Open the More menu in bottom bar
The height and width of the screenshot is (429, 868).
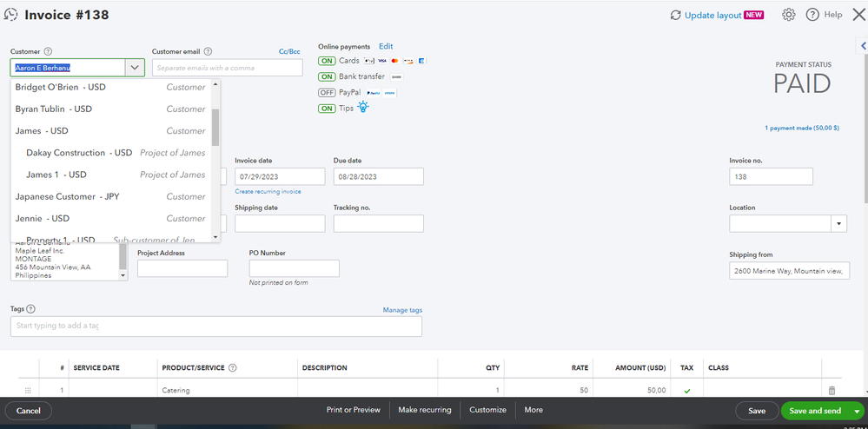(x=533, y=410)
